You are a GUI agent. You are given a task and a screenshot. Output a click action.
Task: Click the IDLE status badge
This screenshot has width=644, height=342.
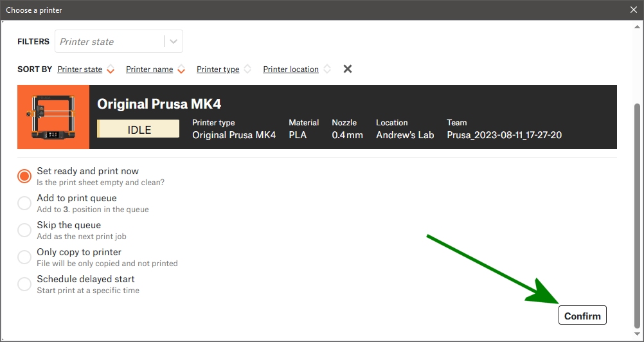138,129
